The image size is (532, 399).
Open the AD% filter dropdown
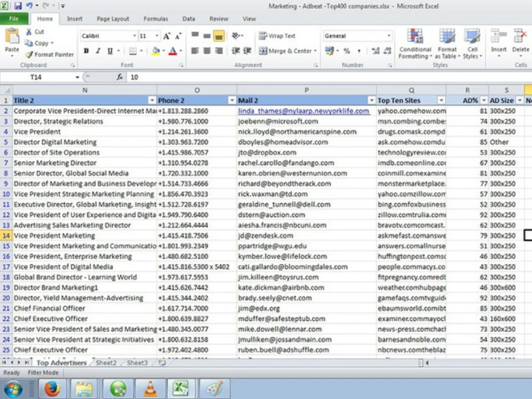tap(484, 101)
